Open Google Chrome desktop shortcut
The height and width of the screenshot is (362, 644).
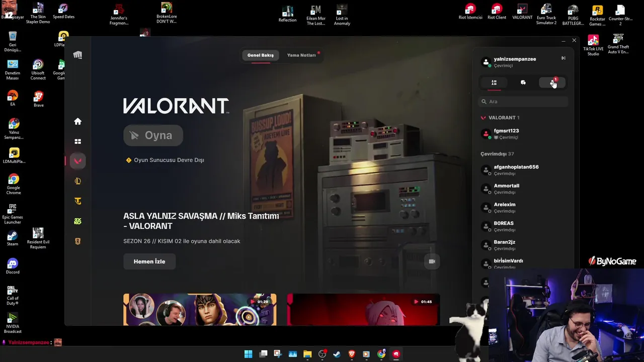14,184
